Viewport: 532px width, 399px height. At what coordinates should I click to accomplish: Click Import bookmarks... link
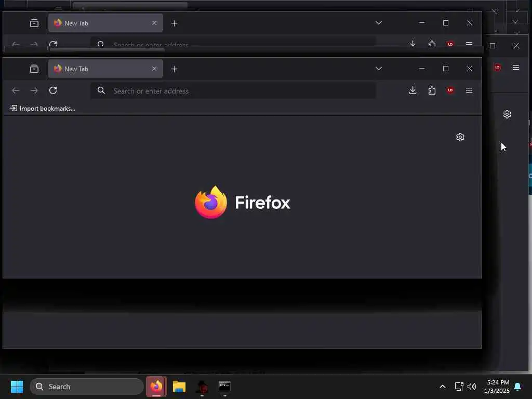(x=43, y=109)
